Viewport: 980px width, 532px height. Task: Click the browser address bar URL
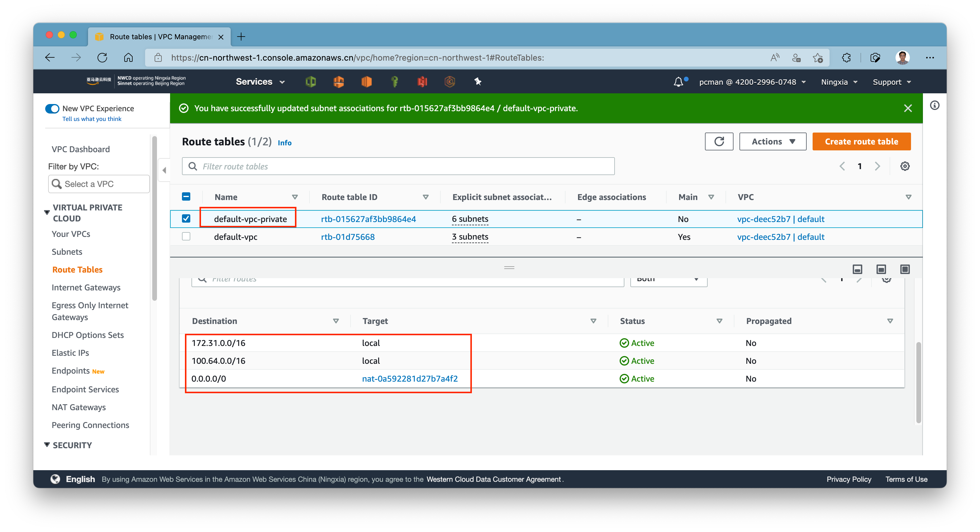(357, 58)
